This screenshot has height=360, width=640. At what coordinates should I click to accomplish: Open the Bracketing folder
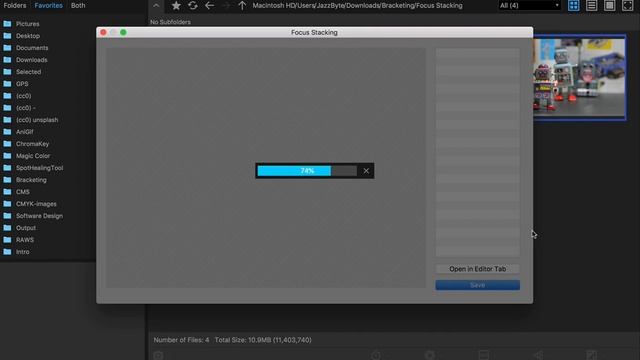pos(31,180)
